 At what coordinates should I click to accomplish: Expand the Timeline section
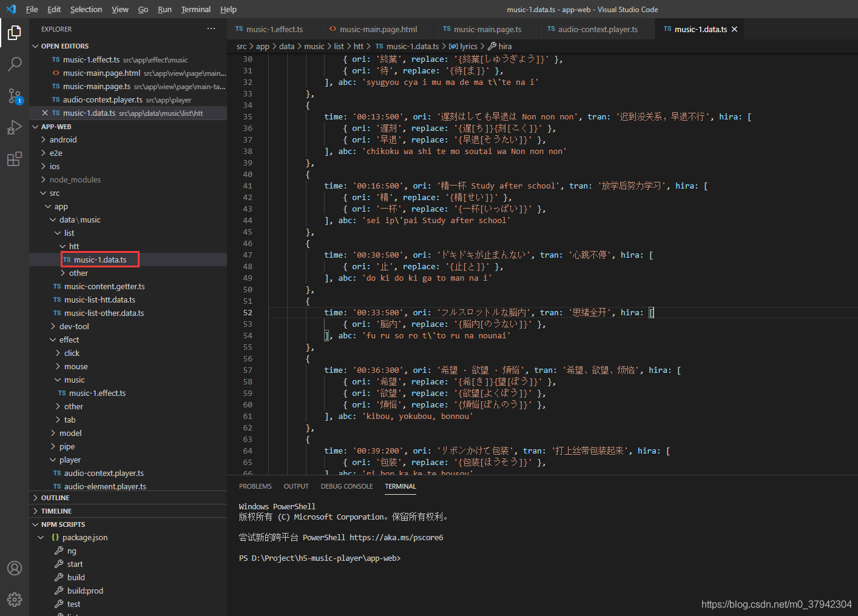pos(35,511)
